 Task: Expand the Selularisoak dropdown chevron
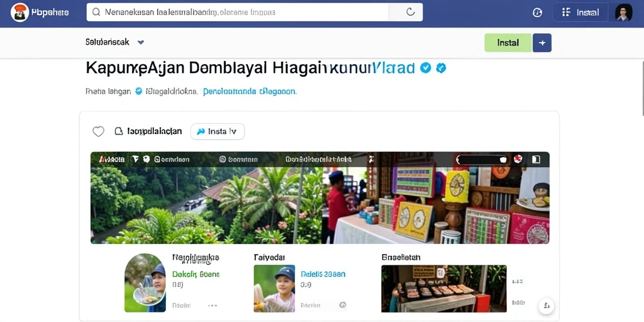(x=140, y=42)
